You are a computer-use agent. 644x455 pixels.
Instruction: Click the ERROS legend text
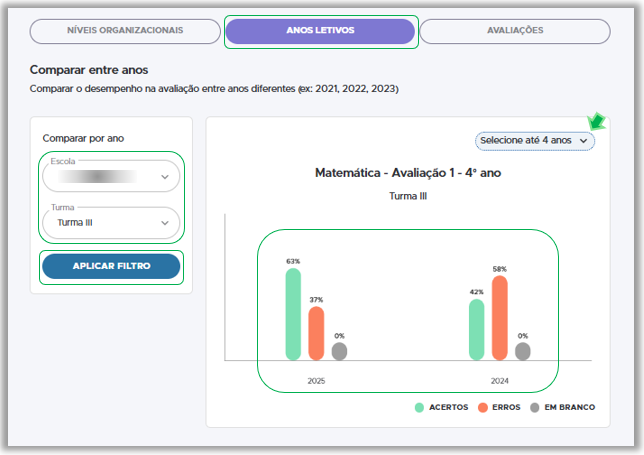[x=506, y=407]
